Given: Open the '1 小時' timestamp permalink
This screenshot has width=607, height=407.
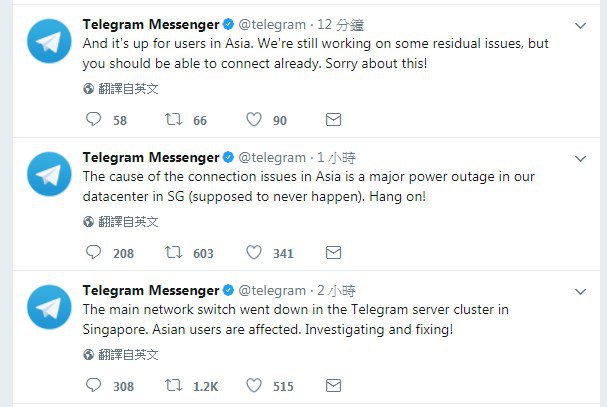Looking at the screenshot, I should coord(336,158).
